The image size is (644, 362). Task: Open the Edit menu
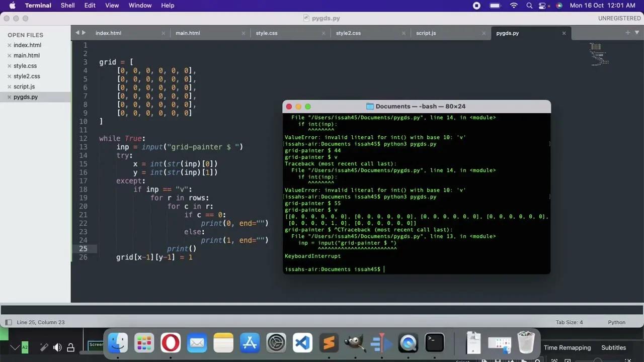click(90, 6)
